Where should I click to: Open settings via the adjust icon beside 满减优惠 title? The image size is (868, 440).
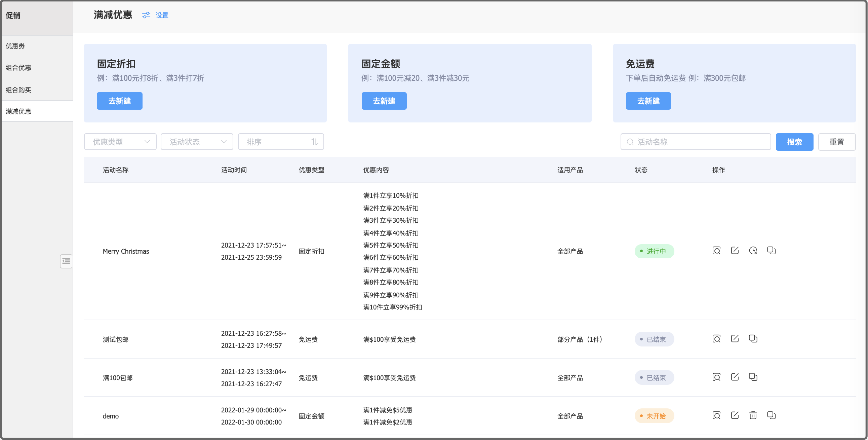click(x=146, y=15)
